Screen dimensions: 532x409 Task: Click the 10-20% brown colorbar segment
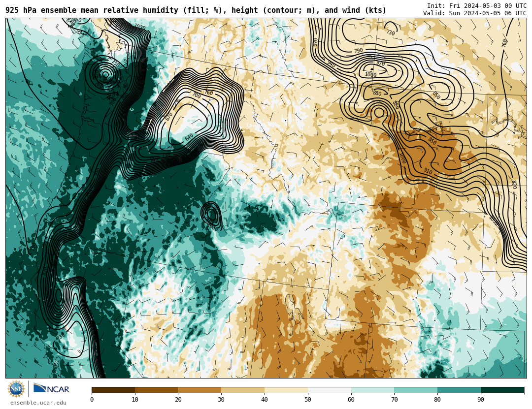point(157,390)
